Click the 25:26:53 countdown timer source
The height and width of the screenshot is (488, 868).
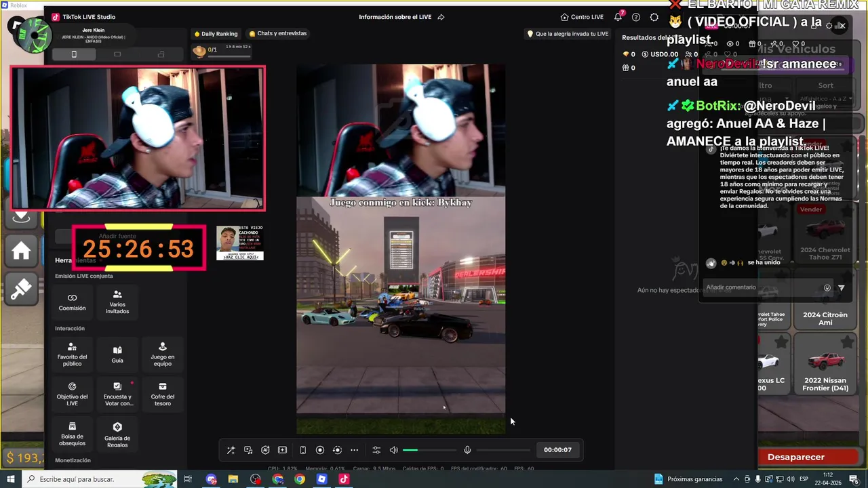click(x=138, y=249)
